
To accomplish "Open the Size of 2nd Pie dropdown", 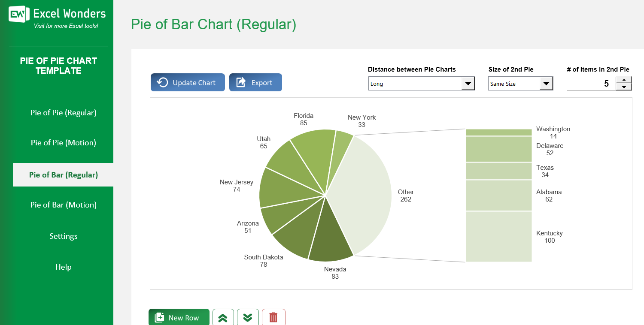I will (x=546, y=83).
